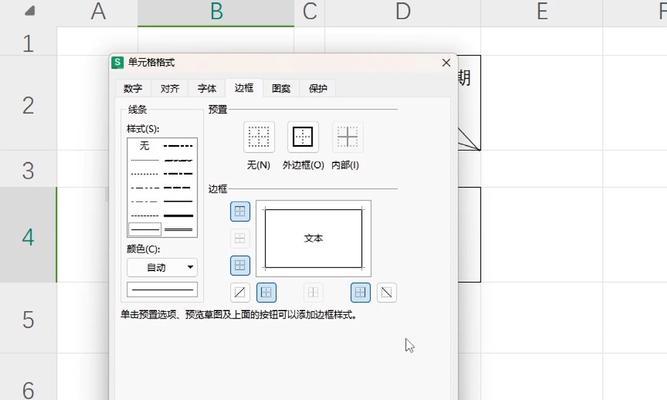Choose the thin dash-dot line style
The width and height of the screenshot is (667, 400).
coord(145,202)
